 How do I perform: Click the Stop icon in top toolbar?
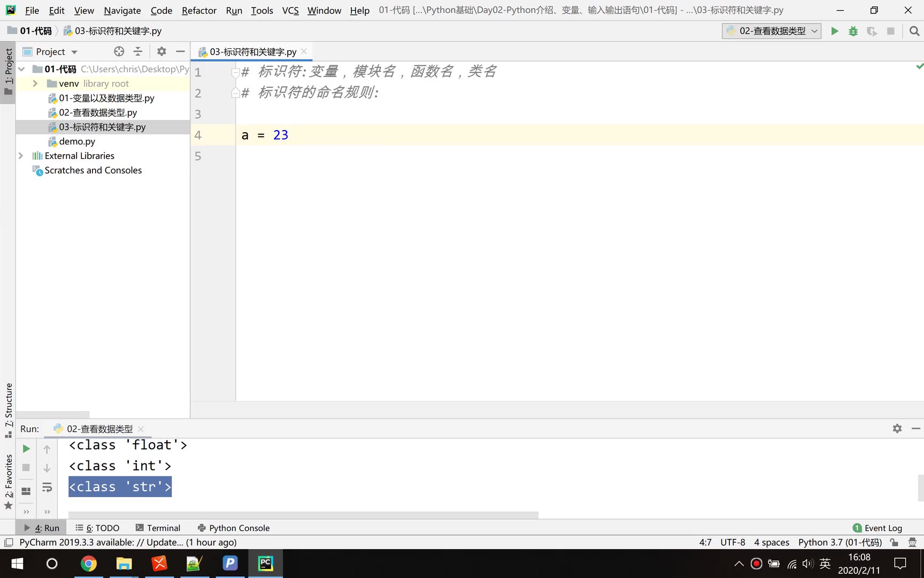tap(890, 31)
